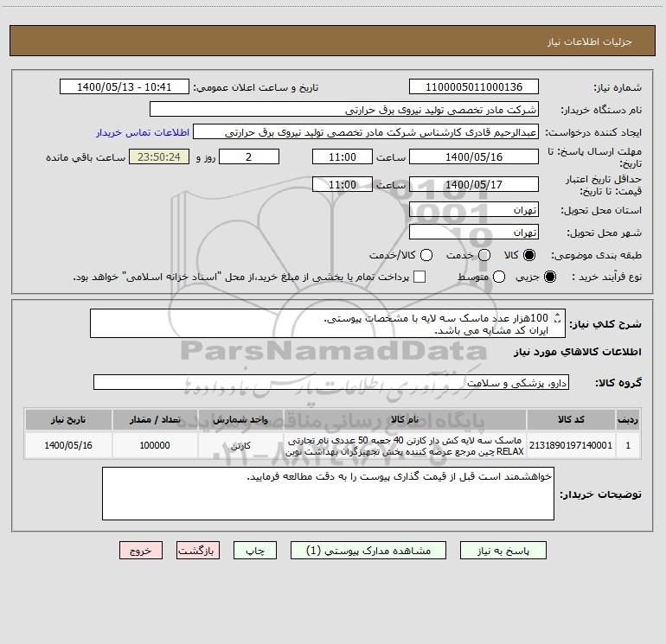Click the چاپ print button
The image size is (666, 644).
255,550
